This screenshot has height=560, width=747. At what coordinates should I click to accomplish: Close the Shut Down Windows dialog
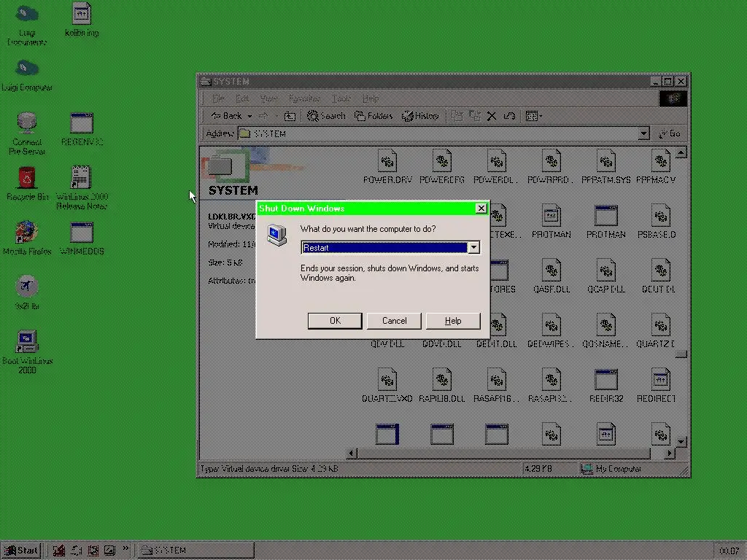point(481,208)
